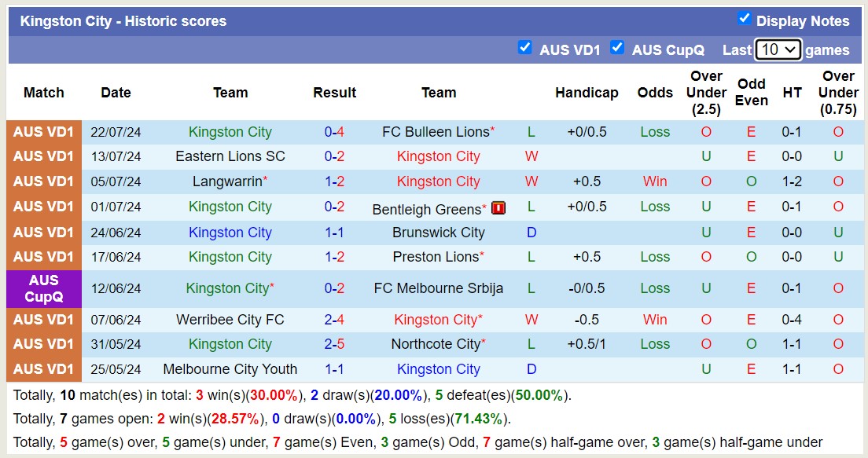Select the AUS CupQ row label
The width and height of the screenshot is (868, 458).
(43, 288)
